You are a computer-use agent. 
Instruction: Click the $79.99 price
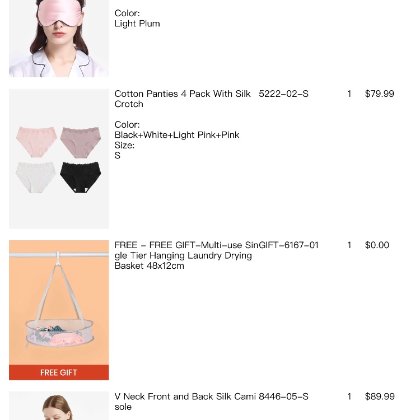point(380,94)
